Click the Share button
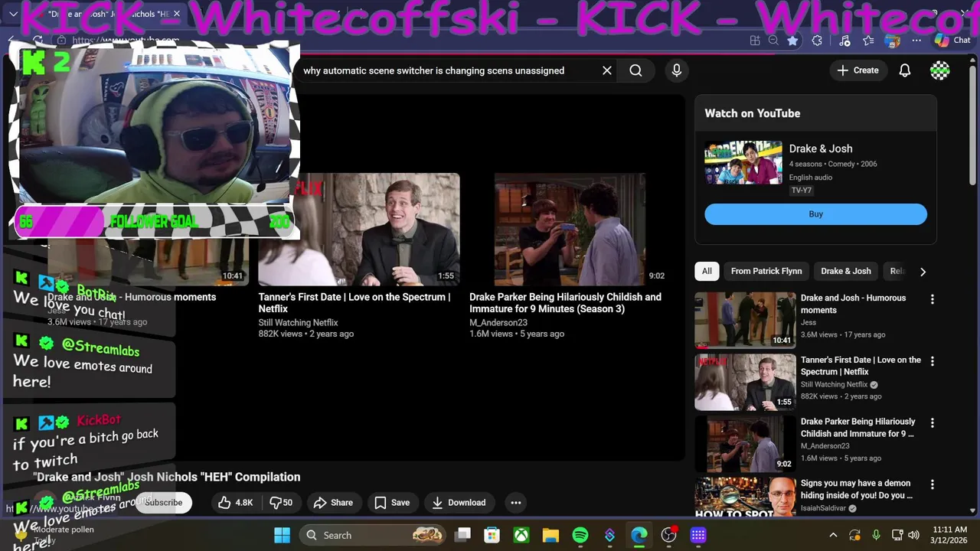Image resolution: width=980 pixels, height=551 pixels. (x=334, y=503)
